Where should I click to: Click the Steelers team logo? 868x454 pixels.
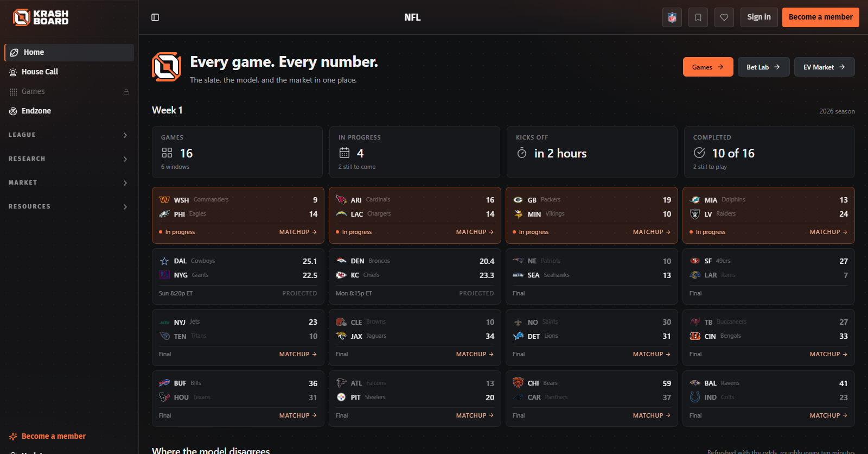pos(341,398)
